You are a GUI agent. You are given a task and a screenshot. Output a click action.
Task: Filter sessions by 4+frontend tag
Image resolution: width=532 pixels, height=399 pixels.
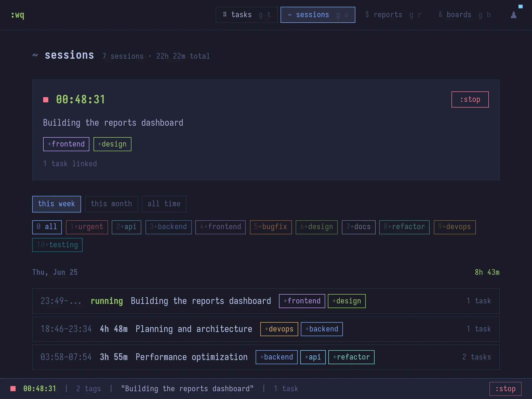click(x=220, y=227)
